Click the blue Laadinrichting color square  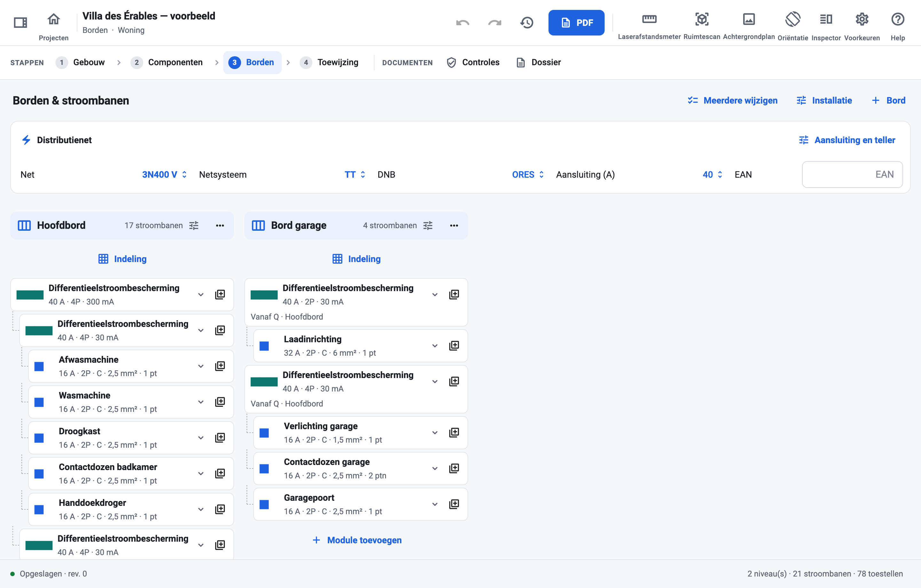click(264, 346)
